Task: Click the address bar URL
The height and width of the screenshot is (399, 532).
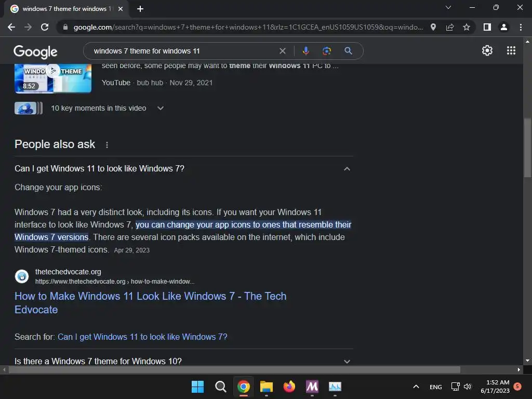Action: tap(248, 27)
